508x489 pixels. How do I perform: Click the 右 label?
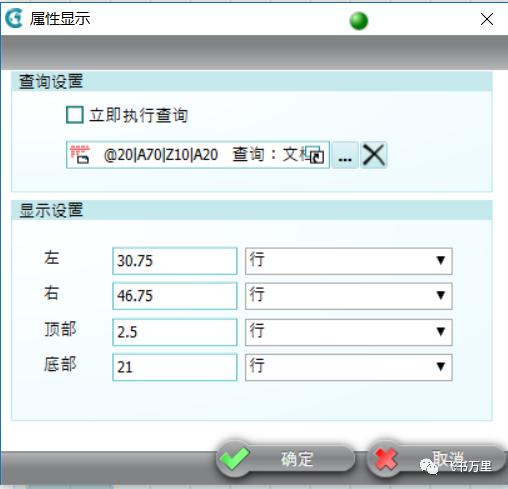[x=52, y=293]
